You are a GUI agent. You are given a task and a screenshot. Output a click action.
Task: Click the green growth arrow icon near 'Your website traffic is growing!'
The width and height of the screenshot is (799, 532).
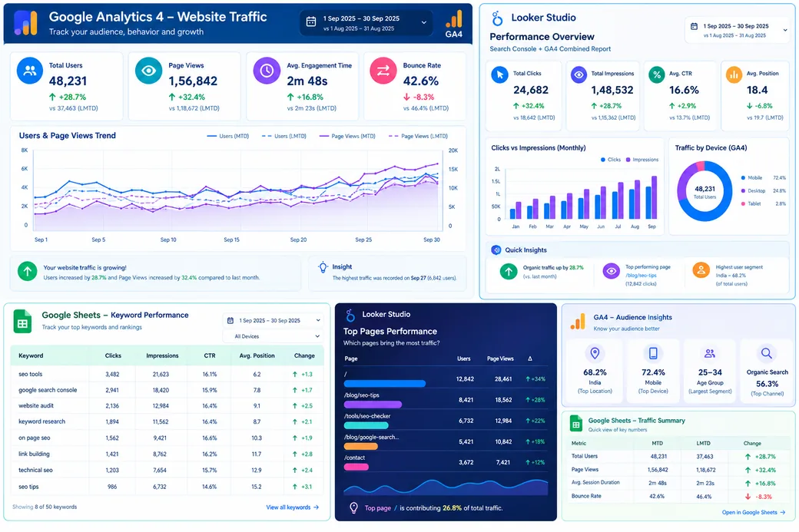(x=28, y=271)
